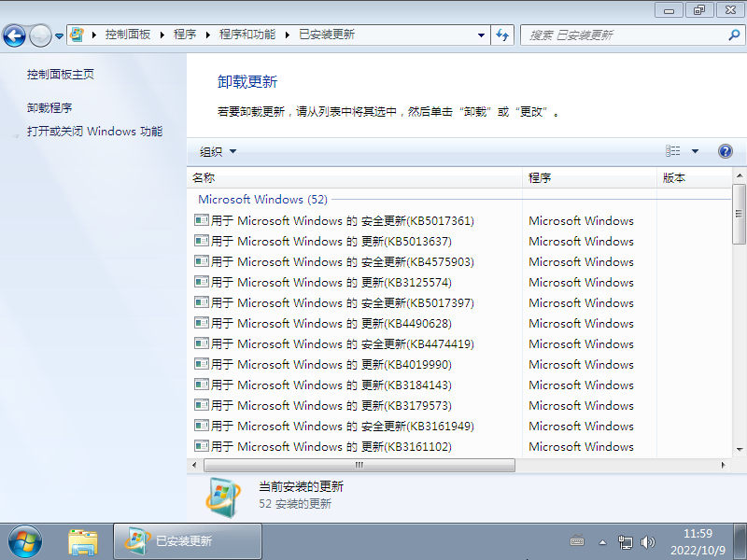Click the horizontal scrollbar thumb
Screen dimensions: 747x560
(359, 465)
